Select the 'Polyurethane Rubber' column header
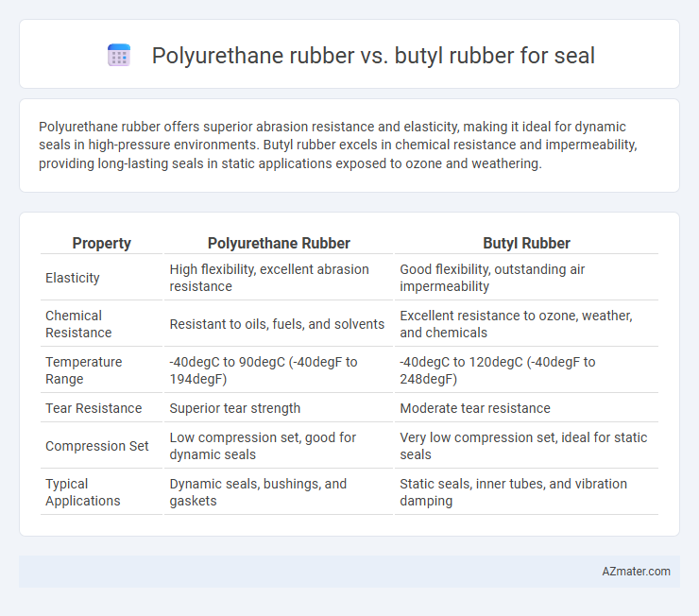 coord(279,243)
